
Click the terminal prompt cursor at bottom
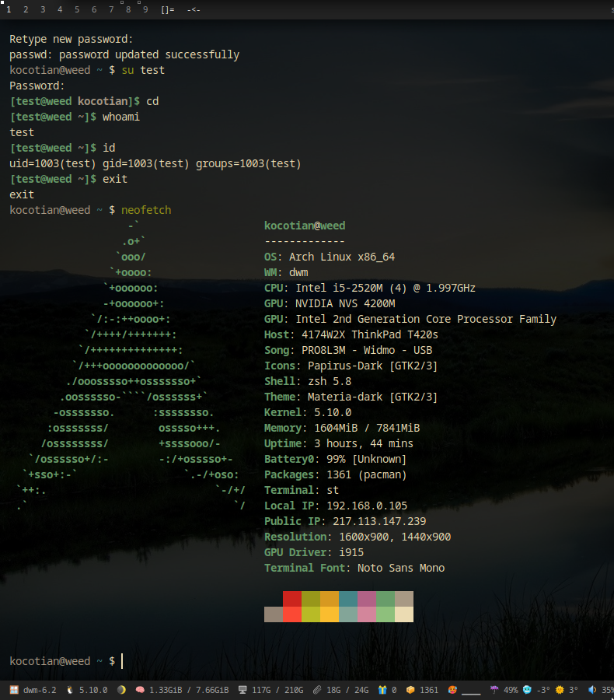coord(122,661)
